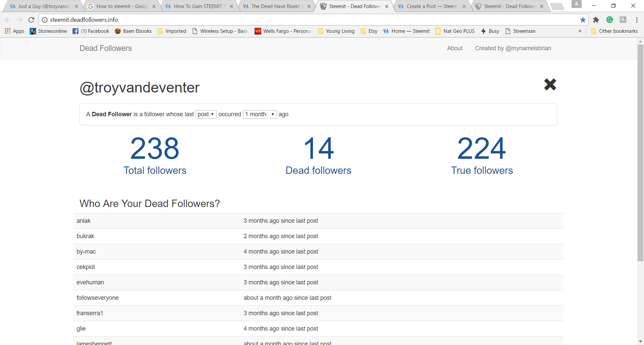
Task: Select the 'evehuman' follower row
Action: coord(318,282)
